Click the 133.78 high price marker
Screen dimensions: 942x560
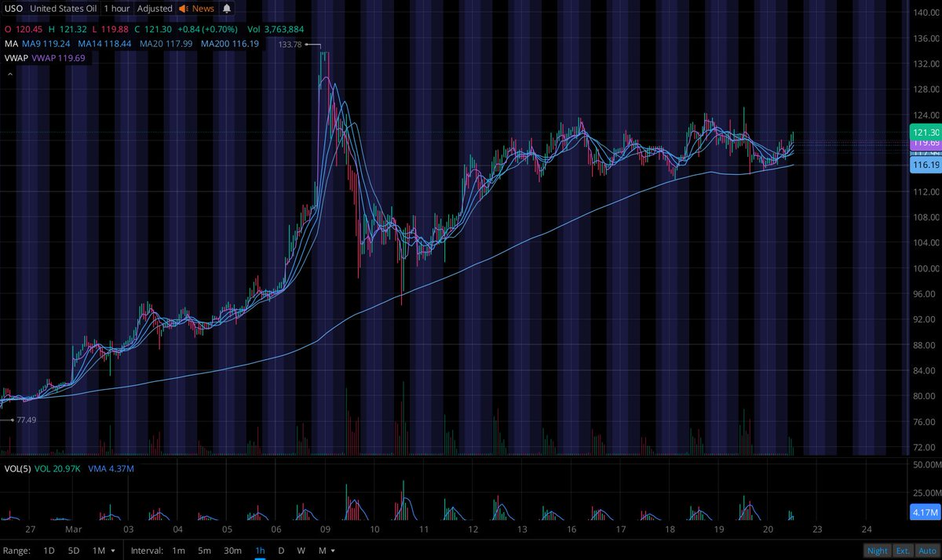pyautogui.click(x=290, y=45)
